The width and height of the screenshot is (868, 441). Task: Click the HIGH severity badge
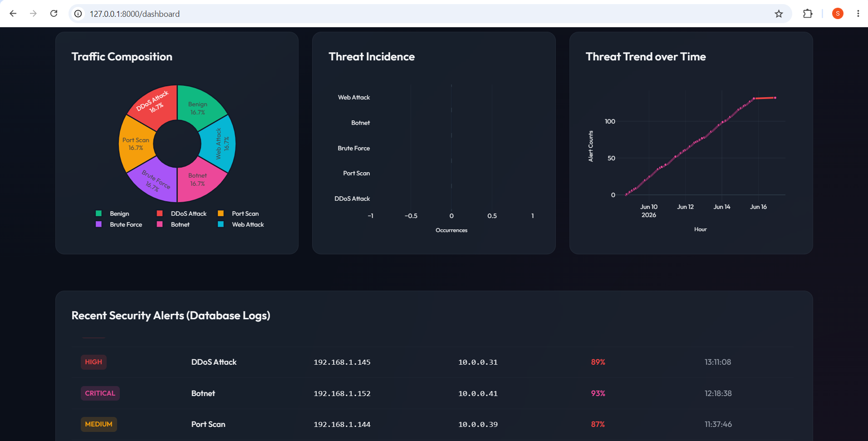coord(93,362)
